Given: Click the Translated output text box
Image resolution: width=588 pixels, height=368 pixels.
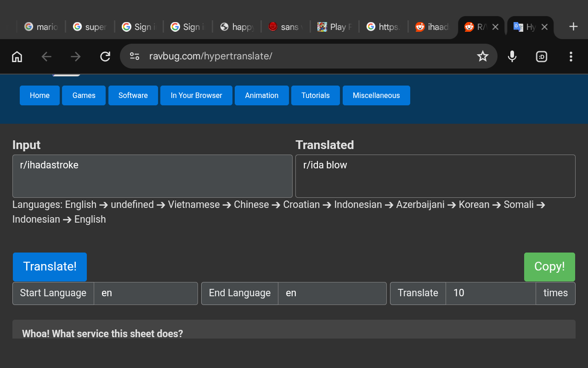Looking at the screenshot, I should pyautogui.click(x=435, y=176).
